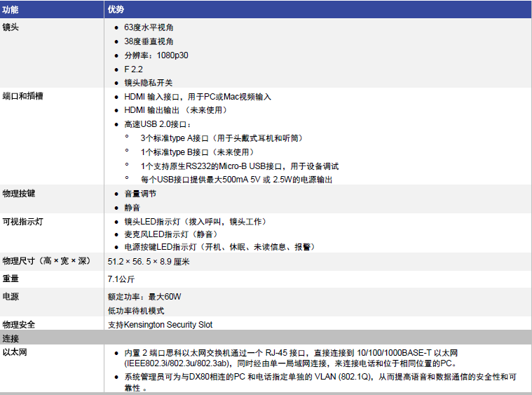The height and width of the screenshot is (395, 532).
Task: Click the 连接 section header row
Action: click(x=11, y=338)
